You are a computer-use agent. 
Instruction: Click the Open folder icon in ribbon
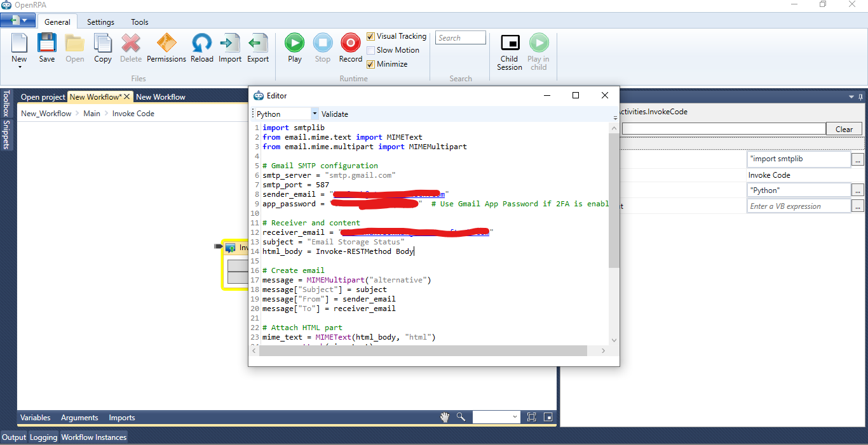coord(75,43)
